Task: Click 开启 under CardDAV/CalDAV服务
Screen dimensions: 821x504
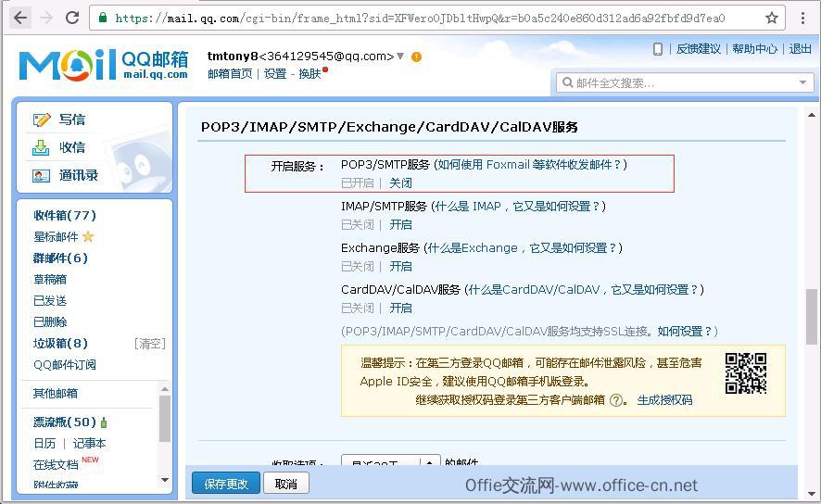Action: pyautogui.click(x=400, y=309)
